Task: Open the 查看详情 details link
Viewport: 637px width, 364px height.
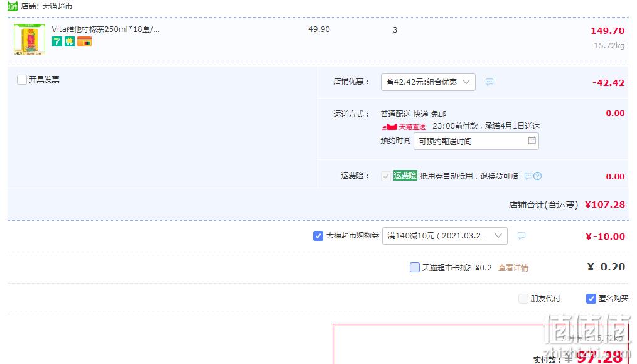Action: pos(513,268)
